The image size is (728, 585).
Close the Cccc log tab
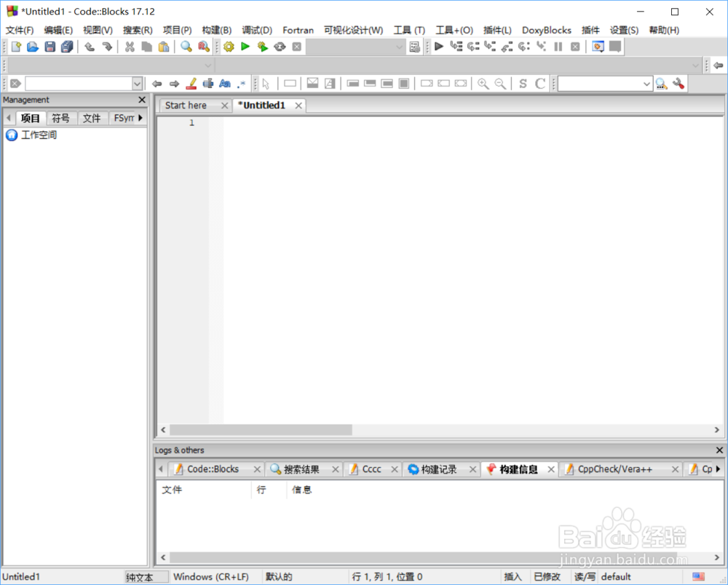(x=394, y=469)
